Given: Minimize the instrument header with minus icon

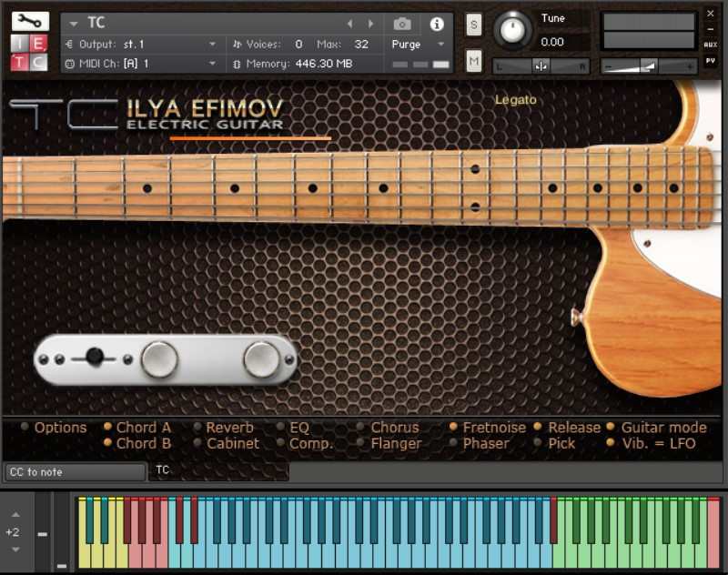Looking at the screenshot, I should click(x=711, y=29).
